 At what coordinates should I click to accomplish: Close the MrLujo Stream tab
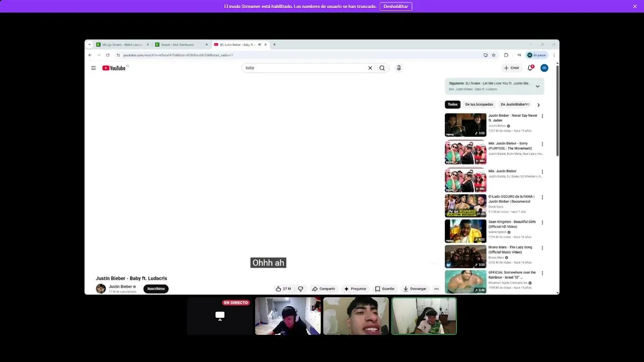tap(147, 44)
